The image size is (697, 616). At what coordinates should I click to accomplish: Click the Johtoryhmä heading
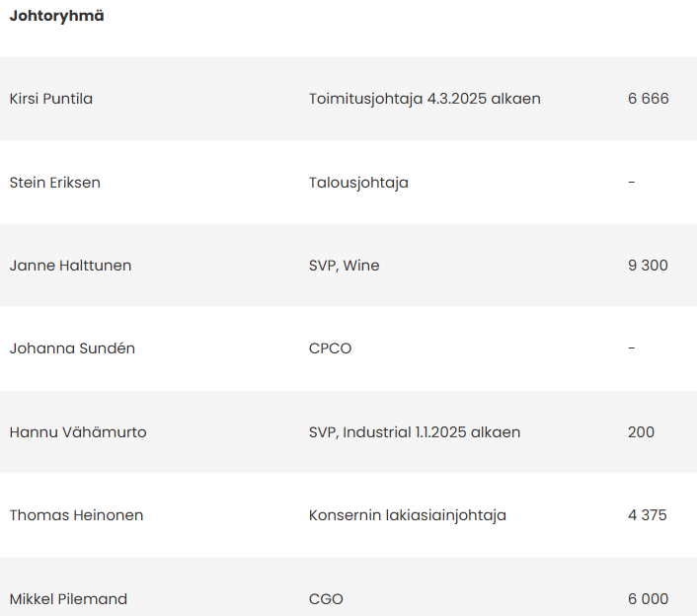click(56, 16)
